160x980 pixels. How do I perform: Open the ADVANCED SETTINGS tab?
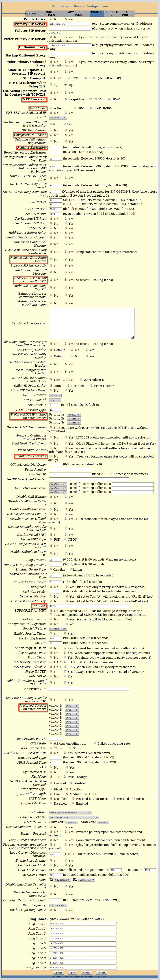pyautogui.click(x=75, y=14)
